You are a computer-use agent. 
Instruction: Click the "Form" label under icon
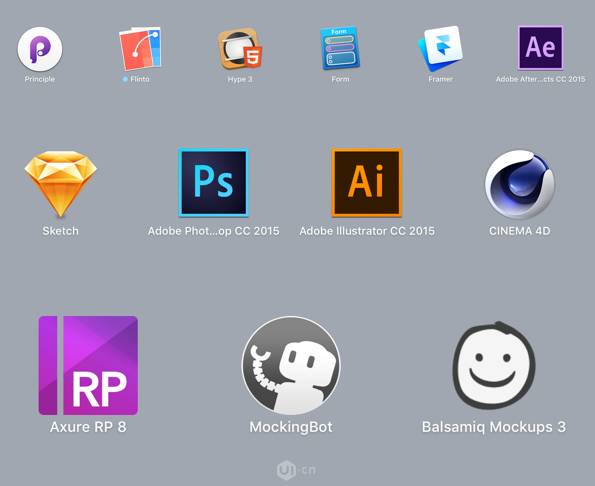pos(340,79)
